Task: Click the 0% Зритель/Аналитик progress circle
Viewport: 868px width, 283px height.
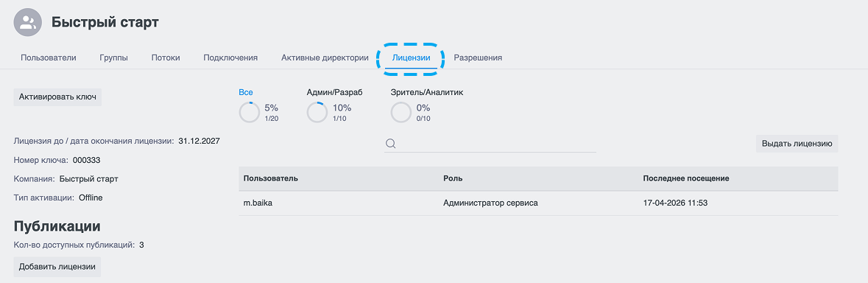Action: (x=401, y=113)
